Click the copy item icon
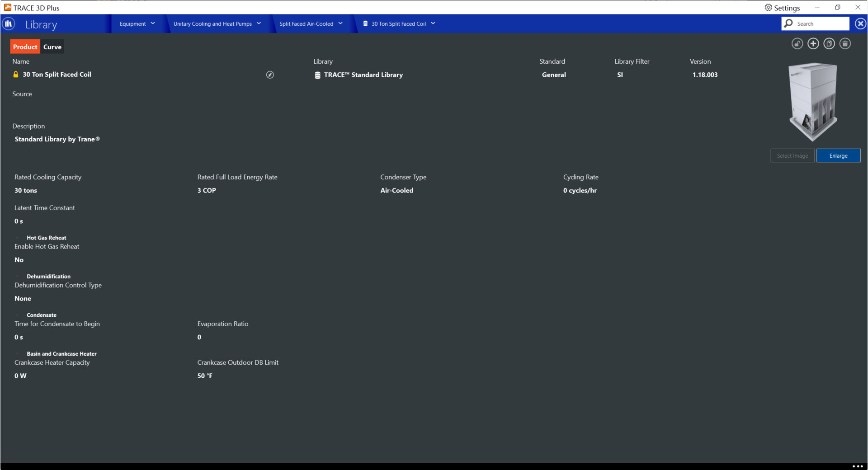Image resolution: width=868 pixels, height=470 pixels. coord(829,44)
